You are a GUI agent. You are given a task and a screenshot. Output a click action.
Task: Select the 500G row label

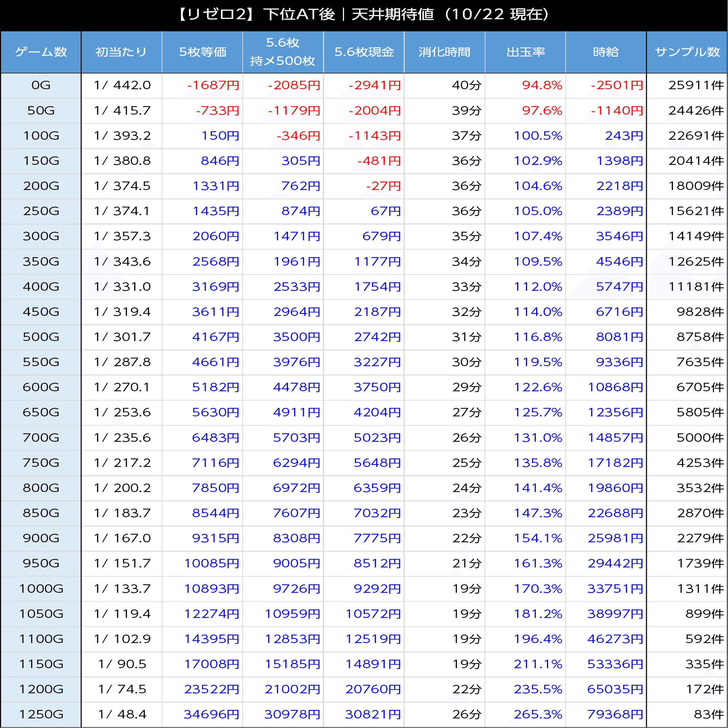click(41, 337)
